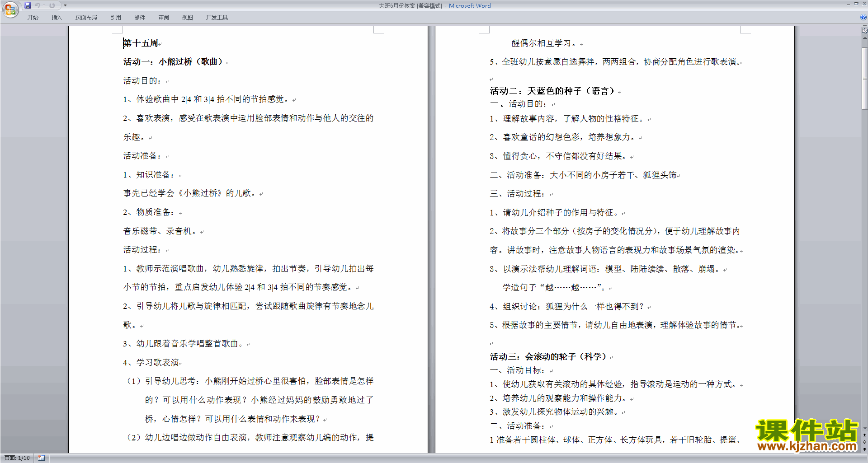The image size is (868, 463).
Task: Click the left page line 活动准备：
Action: [x=142, y=156]
